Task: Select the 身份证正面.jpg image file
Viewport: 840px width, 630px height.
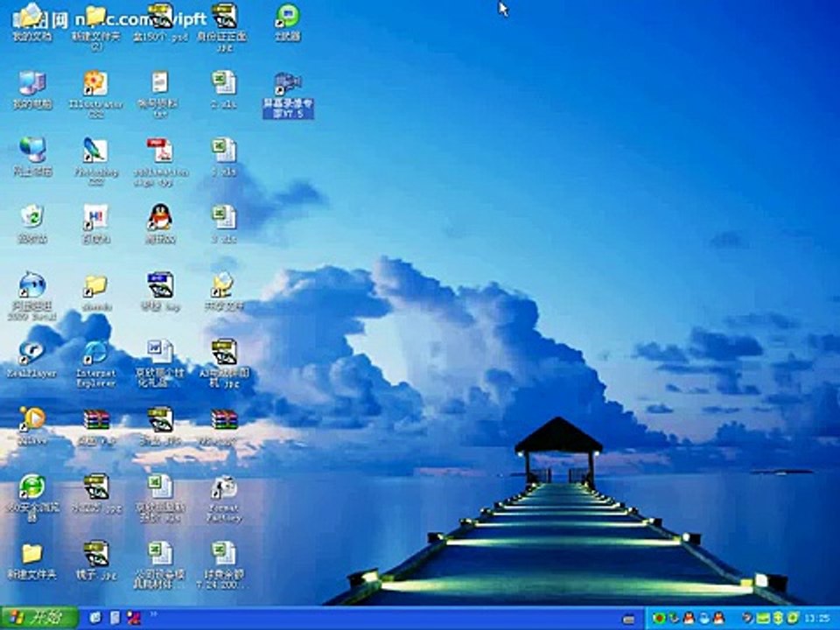Action: coord(224,28)
